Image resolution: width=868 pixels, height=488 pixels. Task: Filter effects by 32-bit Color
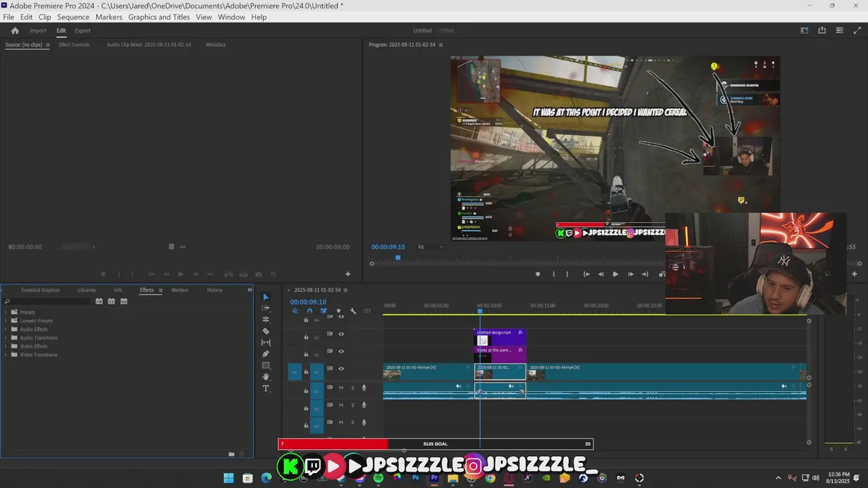[x=111, y=301]
